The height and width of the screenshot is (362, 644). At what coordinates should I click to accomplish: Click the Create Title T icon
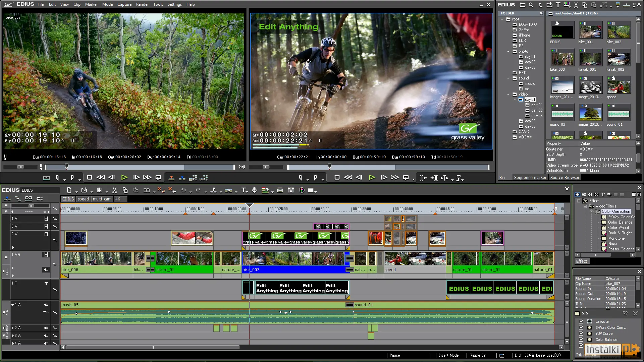(x=244, y=190)
